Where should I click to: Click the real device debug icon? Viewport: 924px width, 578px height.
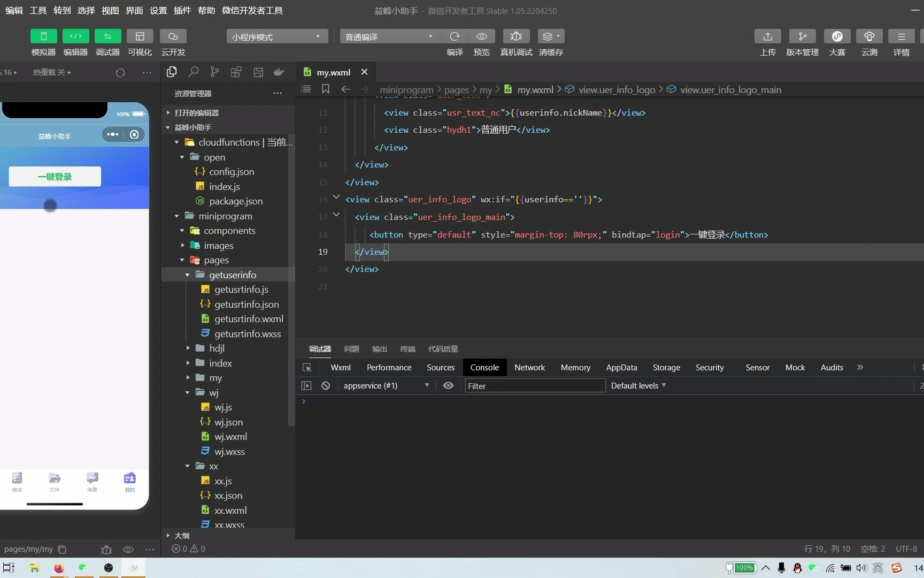point(516,36)
